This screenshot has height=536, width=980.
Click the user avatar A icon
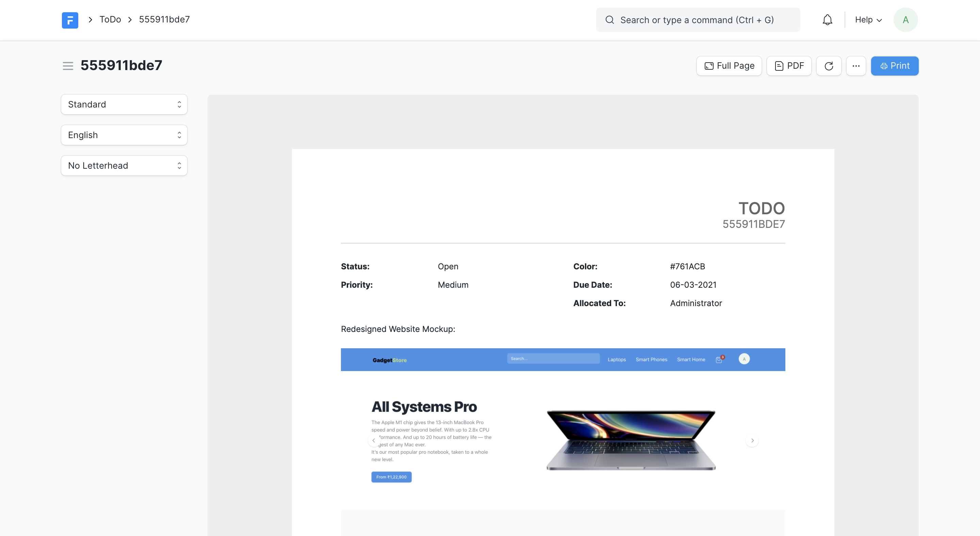coord(905,20)
